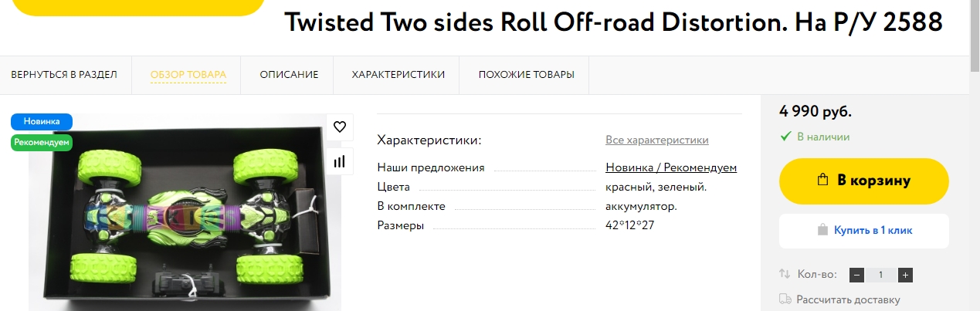Image resolution: width=980 pixels, height=311 pixels.
Task: Decrease quantity with the minus button
Action: coord(856,275)
